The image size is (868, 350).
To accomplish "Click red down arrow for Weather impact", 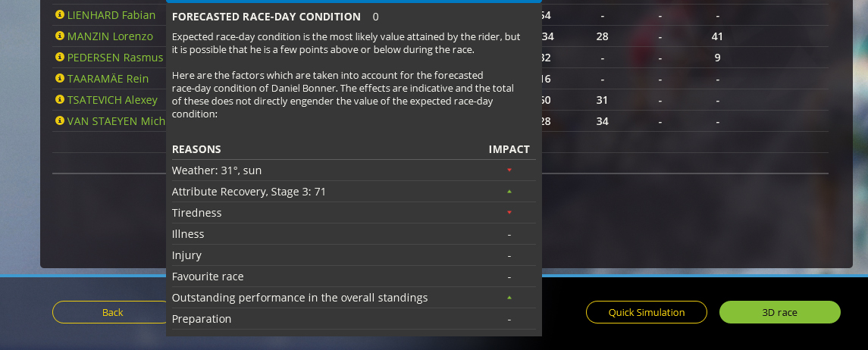I will 509,170.
